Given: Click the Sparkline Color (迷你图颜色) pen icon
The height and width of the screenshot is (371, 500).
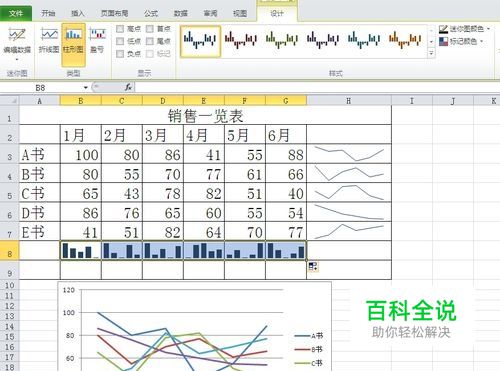Looking at the screenshot, I should (443, 29).
